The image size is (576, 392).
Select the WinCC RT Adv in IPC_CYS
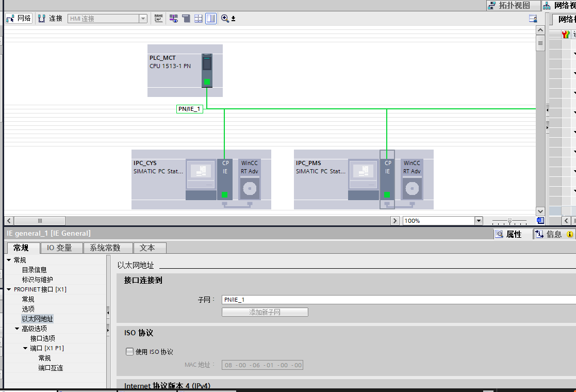tap(250, 179)
